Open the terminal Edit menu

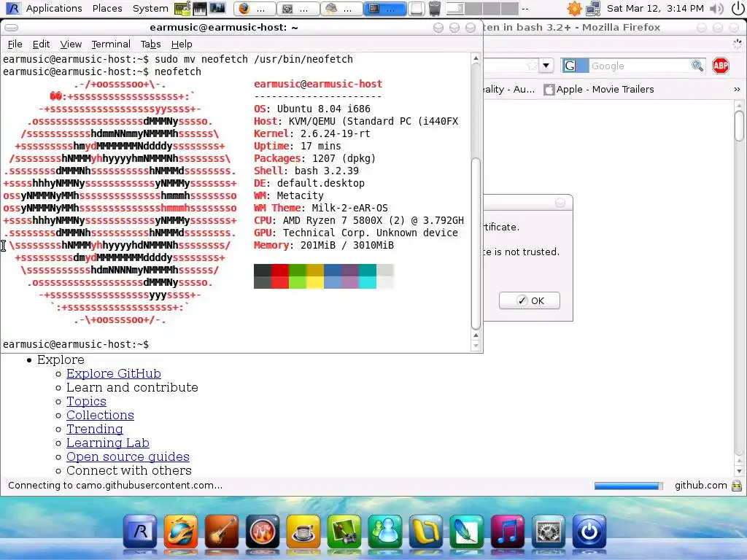41,44
